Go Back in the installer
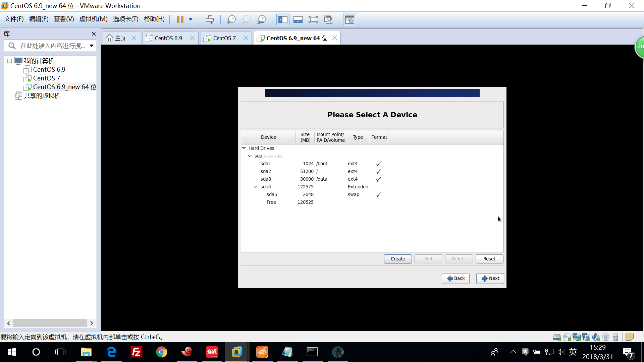The image size is (644, 362). coord(455,279)
